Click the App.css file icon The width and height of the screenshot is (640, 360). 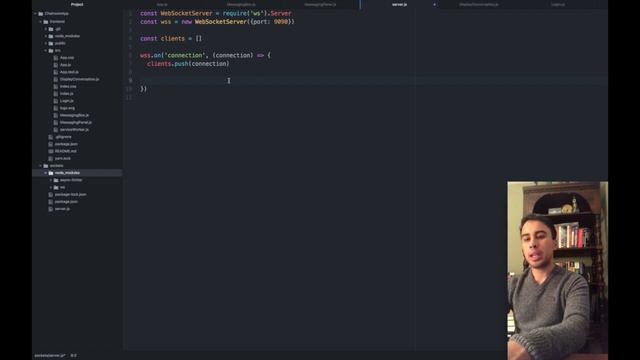pyautogui.click(x=56, y=58)
